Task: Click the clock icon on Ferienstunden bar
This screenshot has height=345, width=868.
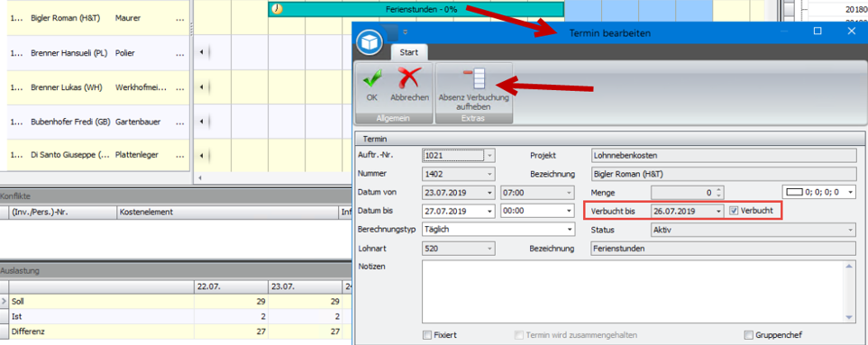Action: tap(278, 9)
